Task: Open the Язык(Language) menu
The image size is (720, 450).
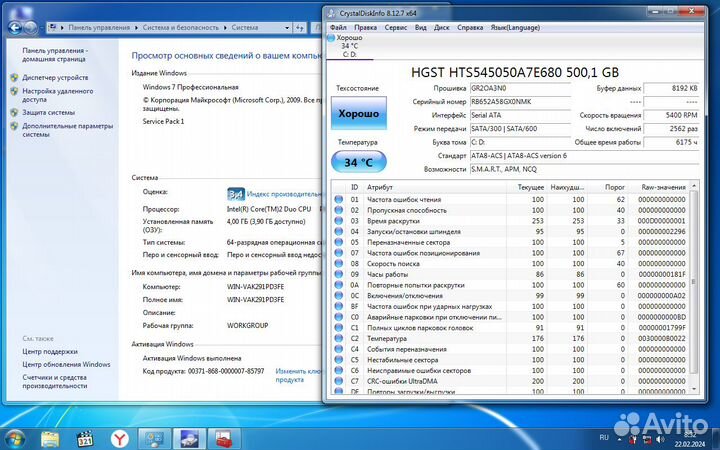Action: click(x=515, y=28)
